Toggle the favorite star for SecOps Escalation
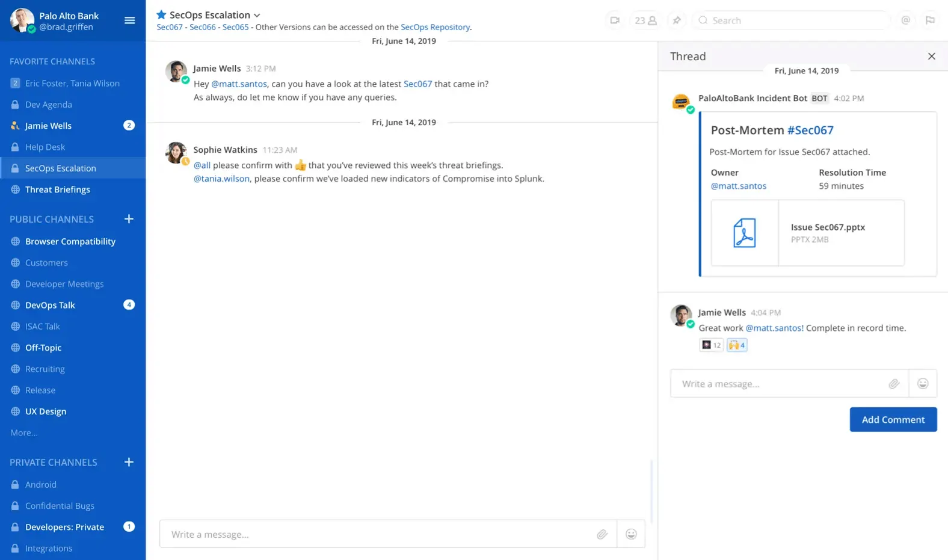The height and width of the screenshot is (560, 948). click(161, 14)
